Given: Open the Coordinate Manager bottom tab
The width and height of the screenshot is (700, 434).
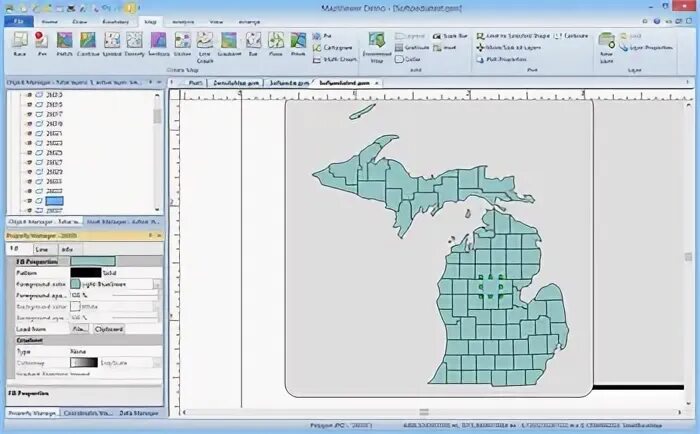Looking at the screenshot, I should 88,413.
